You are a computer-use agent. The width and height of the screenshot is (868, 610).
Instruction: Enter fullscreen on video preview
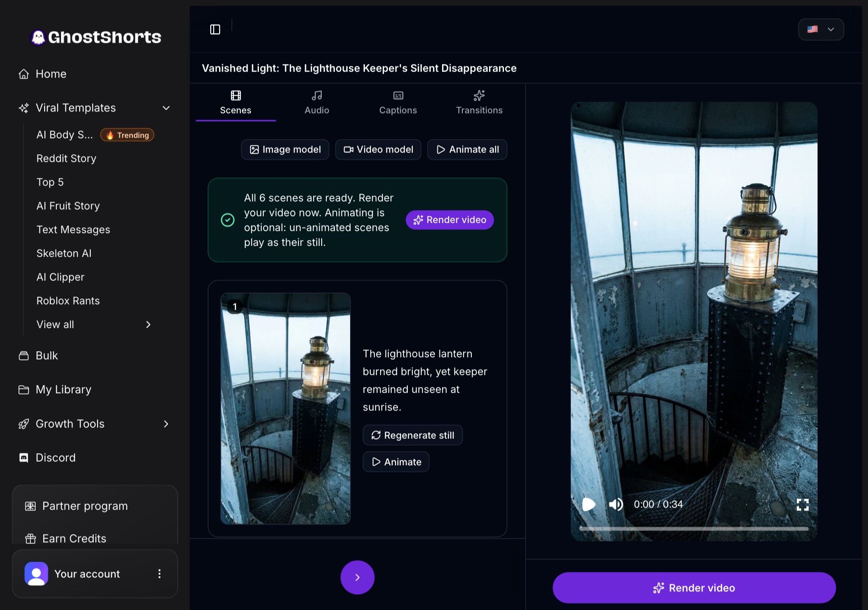tap(802, 504)
